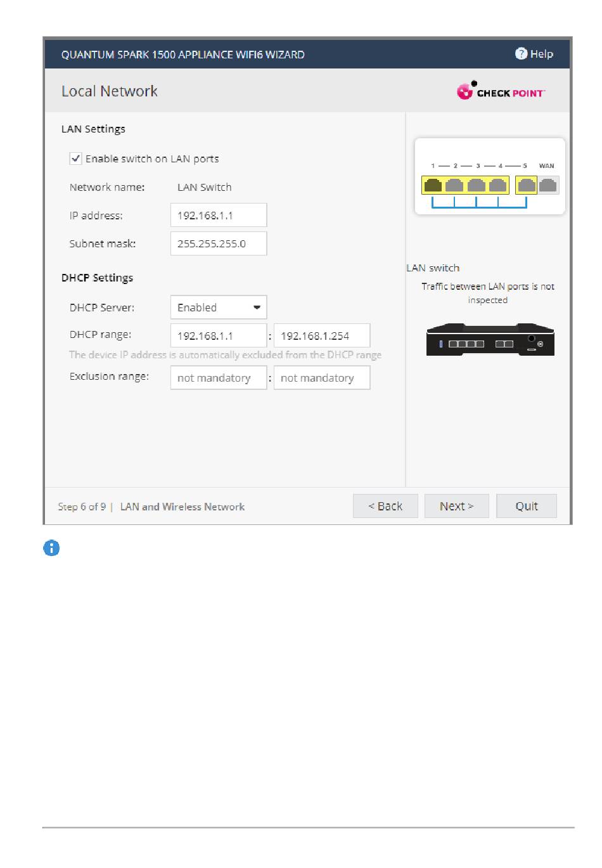The width and height of the screenshot is (602, 868).
Task: Click the blue information icon below the wizard
Action: pyautogui.click(x=51, y=548)
